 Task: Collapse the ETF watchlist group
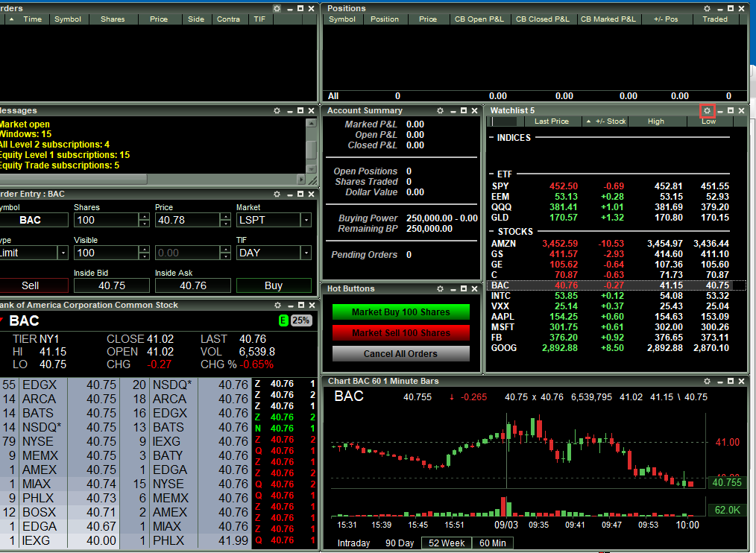tap(491, 174)
